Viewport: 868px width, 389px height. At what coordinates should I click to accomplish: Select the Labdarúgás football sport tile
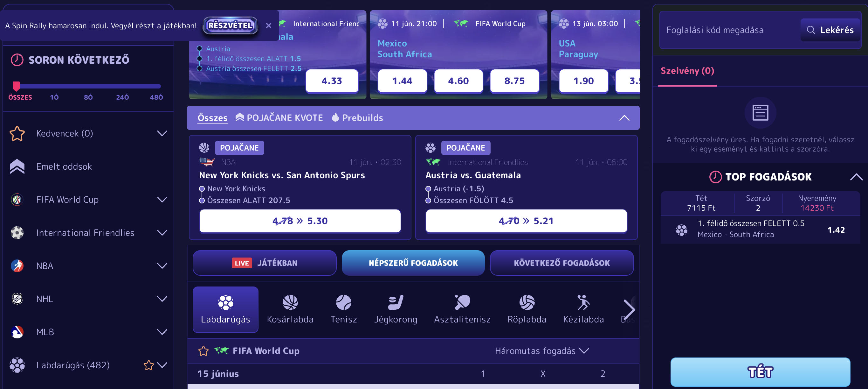point(225,309)
